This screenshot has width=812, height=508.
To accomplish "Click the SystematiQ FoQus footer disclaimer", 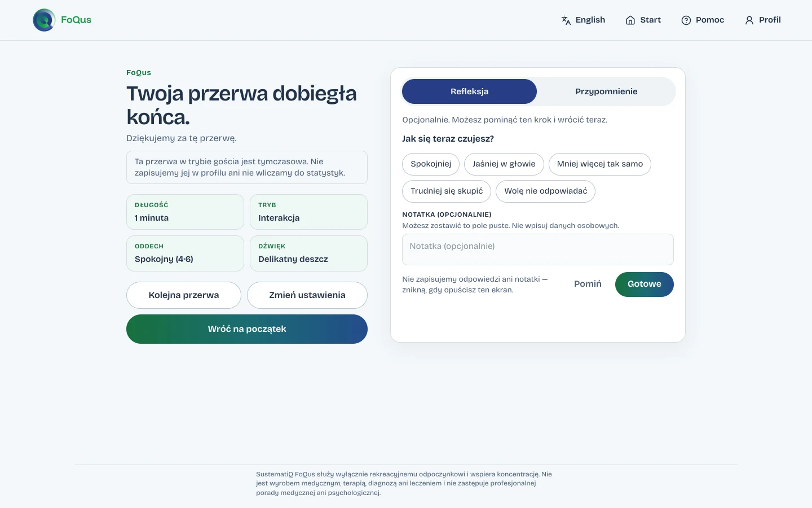I will coord(404,484).
